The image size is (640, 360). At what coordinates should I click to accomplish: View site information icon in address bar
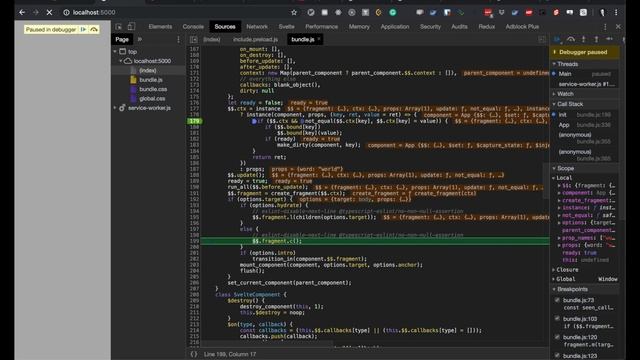pyautogui.click(x=66, y=13)
